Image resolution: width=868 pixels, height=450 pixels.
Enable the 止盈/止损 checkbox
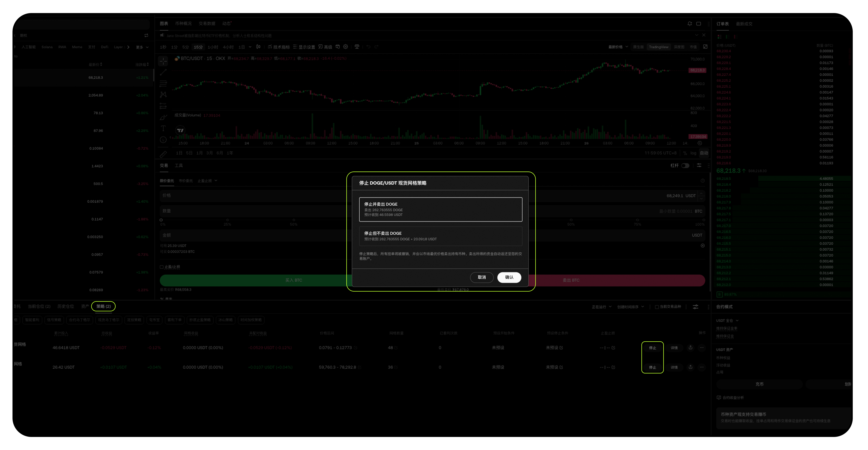[x=162, y=267]
